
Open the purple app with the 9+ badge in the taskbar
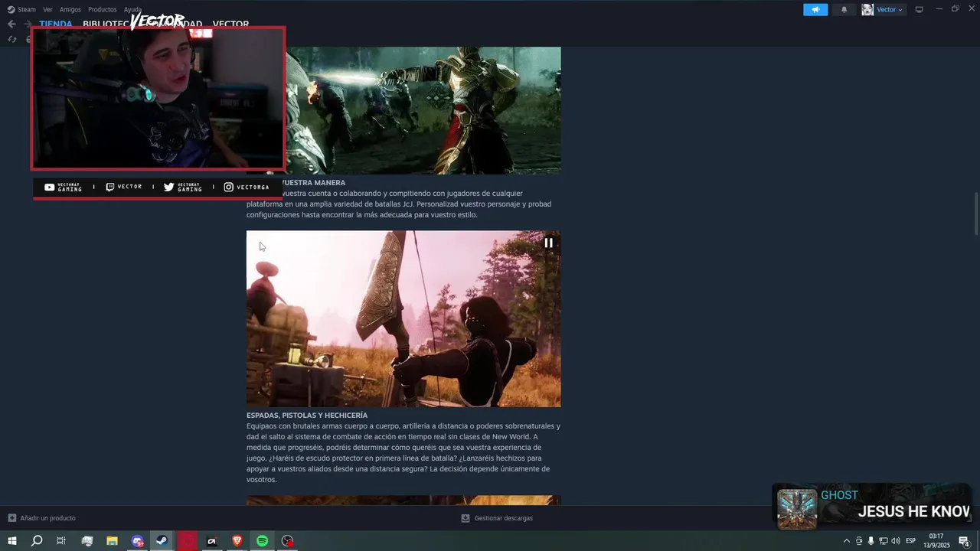pos(137,541)
